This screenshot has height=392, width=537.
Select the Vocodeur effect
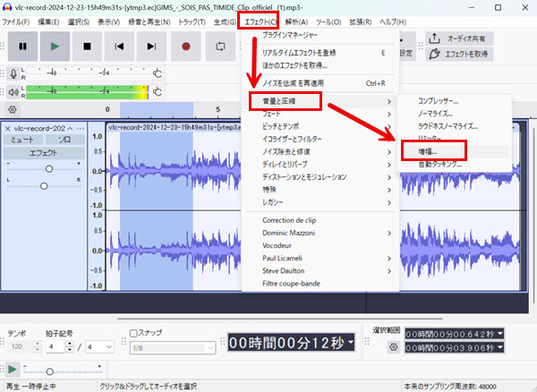click(320, 246)
